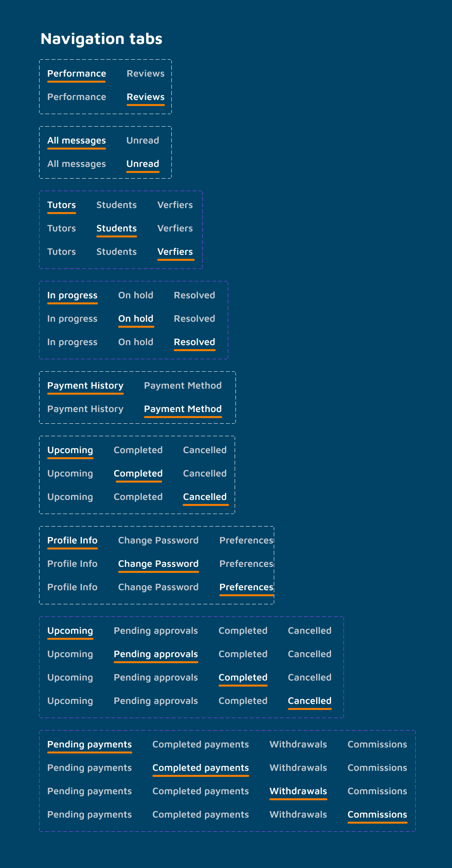Choose the underlined Change Password tab
452x868 pixels.
(158, 564)
